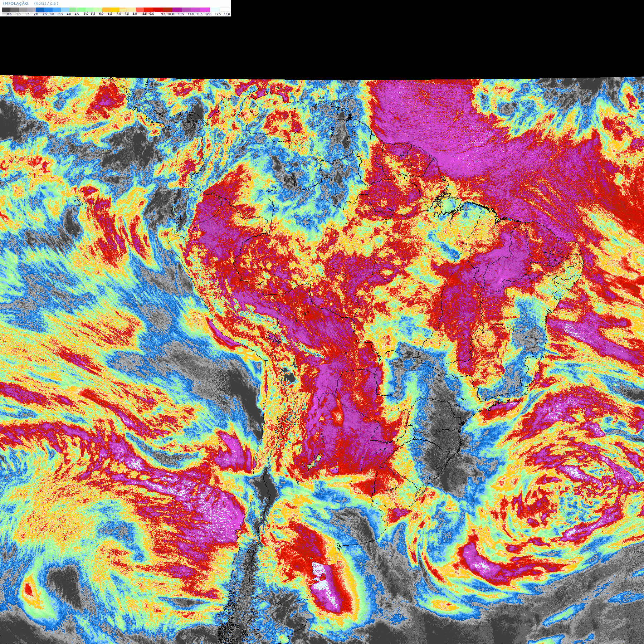Click the 12.5 legend value
Screen dimensions: 644x644
tap(218, 14)
